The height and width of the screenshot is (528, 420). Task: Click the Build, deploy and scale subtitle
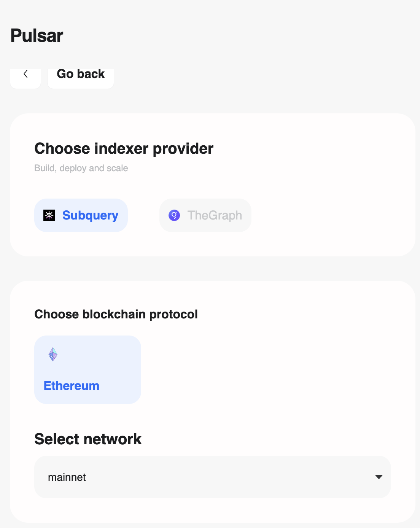(81, 168)
